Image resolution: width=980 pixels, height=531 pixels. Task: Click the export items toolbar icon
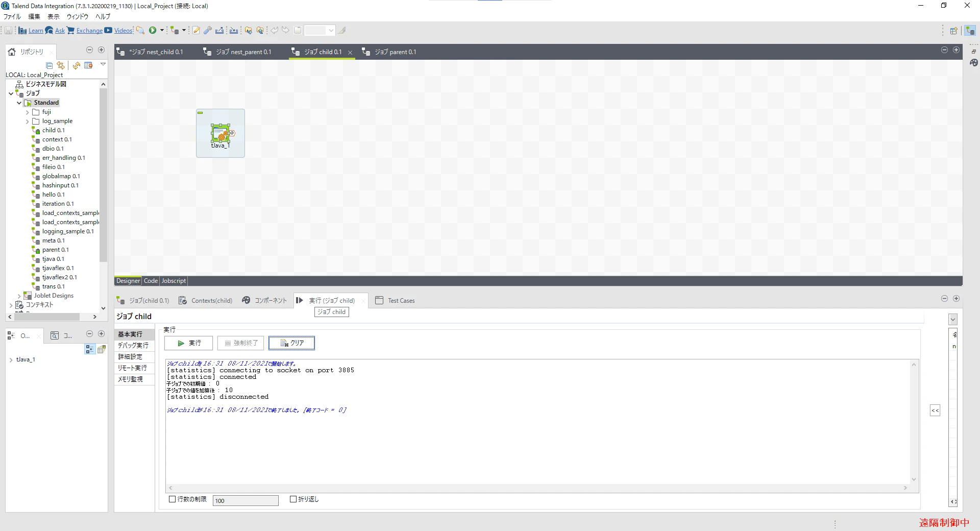(x=219, y=30)
